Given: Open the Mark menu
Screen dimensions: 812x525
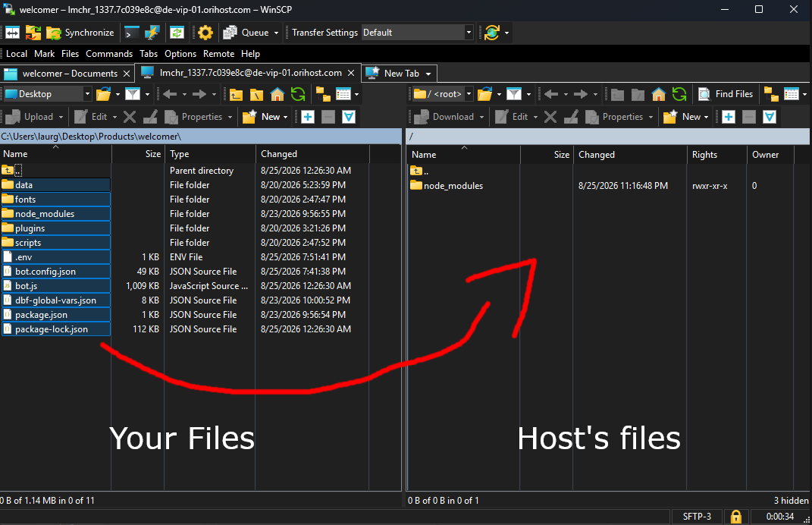Looking at the screenshot, I should click(x=45, y=54).
